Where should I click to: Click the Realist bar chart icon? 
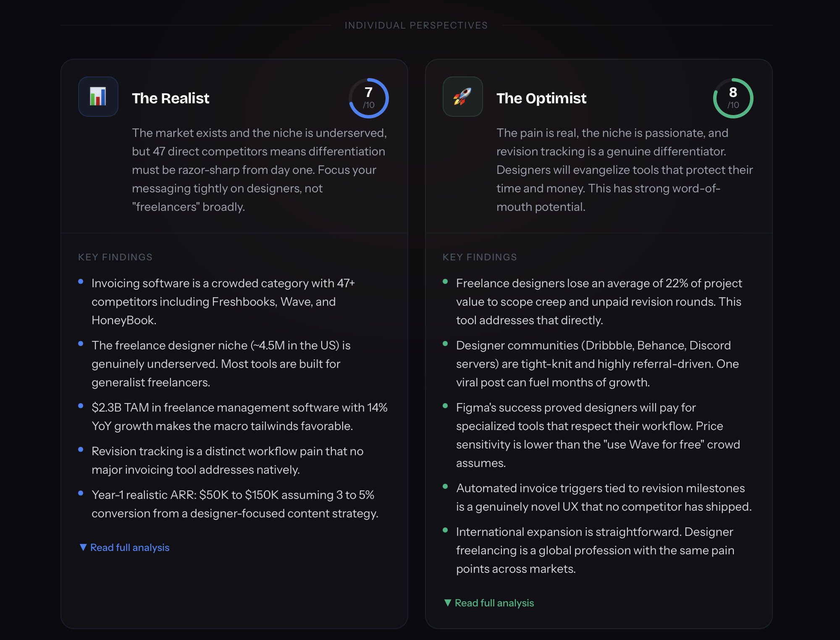(x=98, y=97)
